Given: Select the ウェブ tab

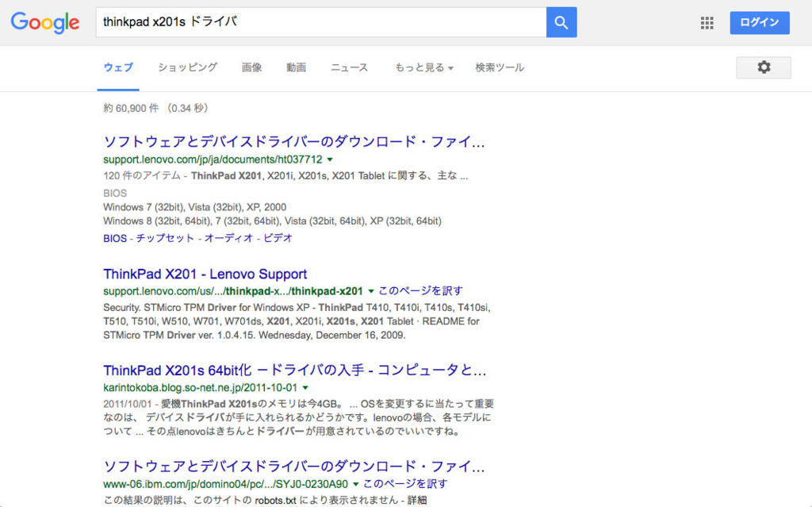Looking at the screenshot, I should (118, 67).
